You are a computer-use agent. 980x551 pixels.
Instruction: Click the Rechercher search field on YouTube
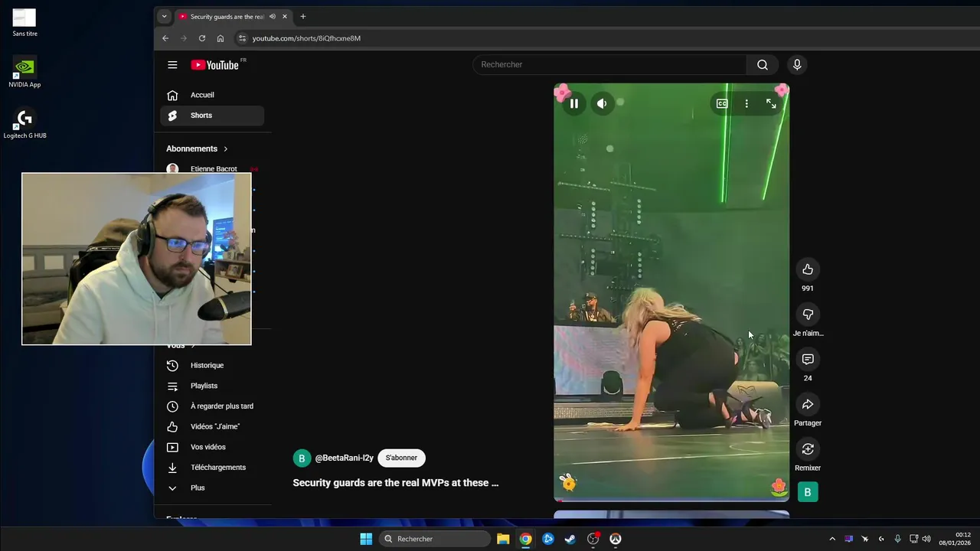[609, 64]
